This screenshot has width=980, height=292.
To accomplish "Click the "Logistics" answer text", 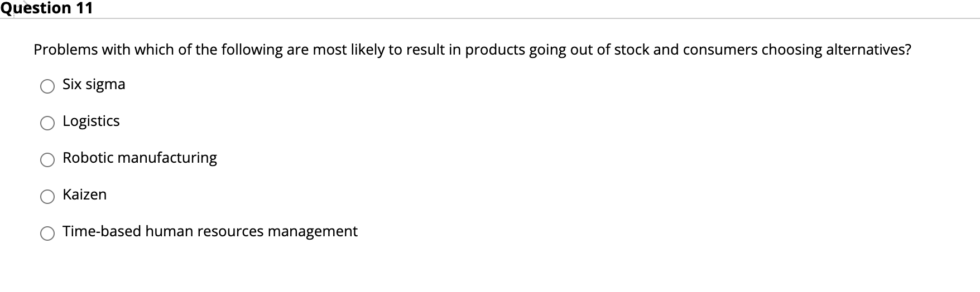I will (x=91, y=121).
